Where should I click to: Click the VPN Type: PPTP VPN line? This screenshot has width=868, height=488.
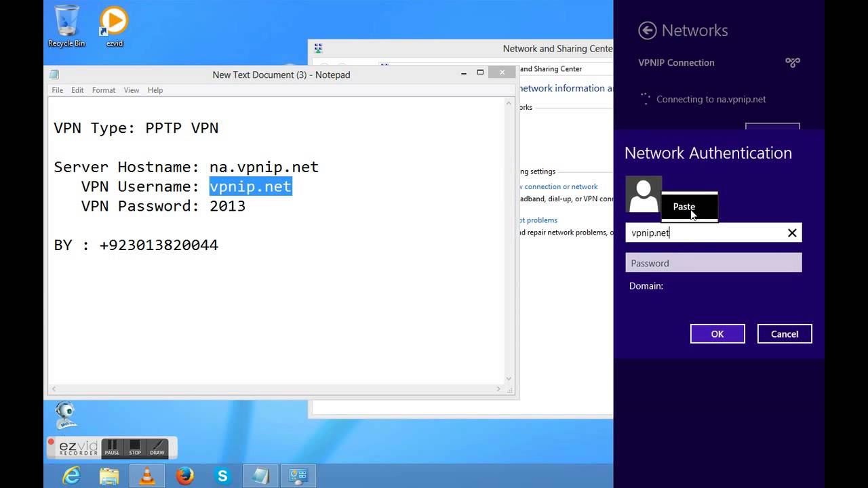(136, 128)
